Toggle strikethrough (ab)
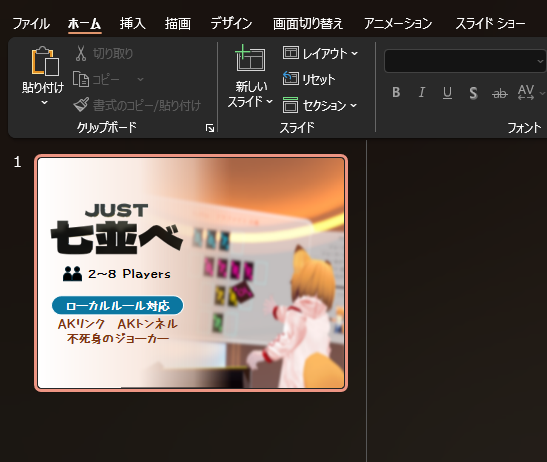 (x=500, y=93)
